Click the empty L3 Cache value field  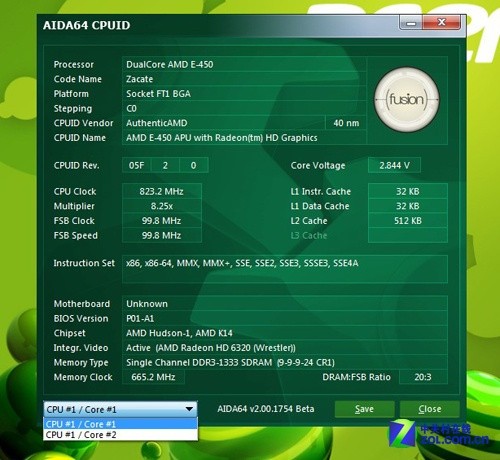tap(408, 235)
